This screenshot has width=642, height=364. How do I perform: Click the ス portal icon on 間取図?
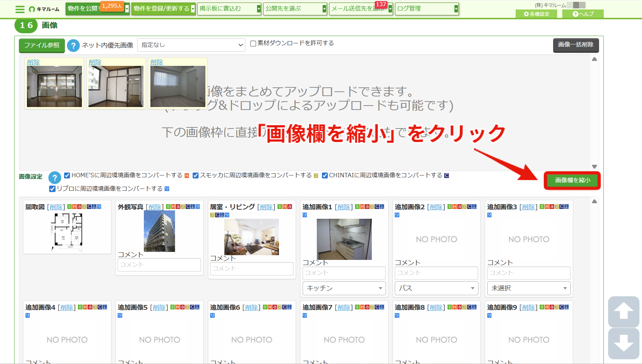(84, 207)
